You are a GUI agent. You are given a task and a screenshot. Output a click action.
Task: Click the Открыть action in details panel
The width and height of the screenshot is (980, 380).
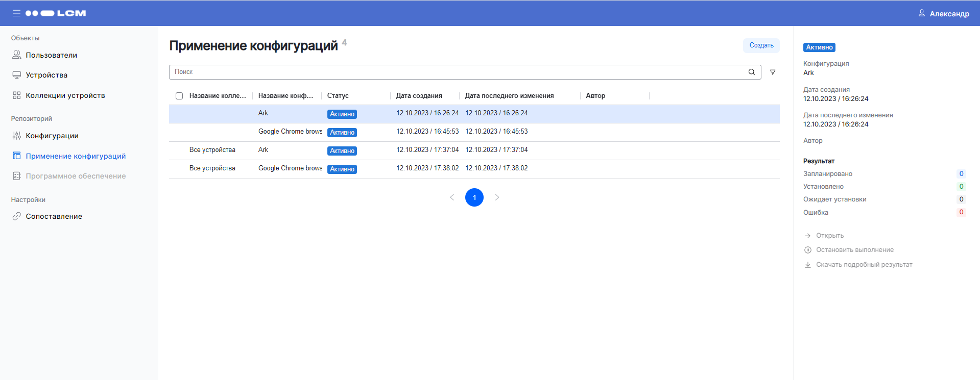(829, 236)
